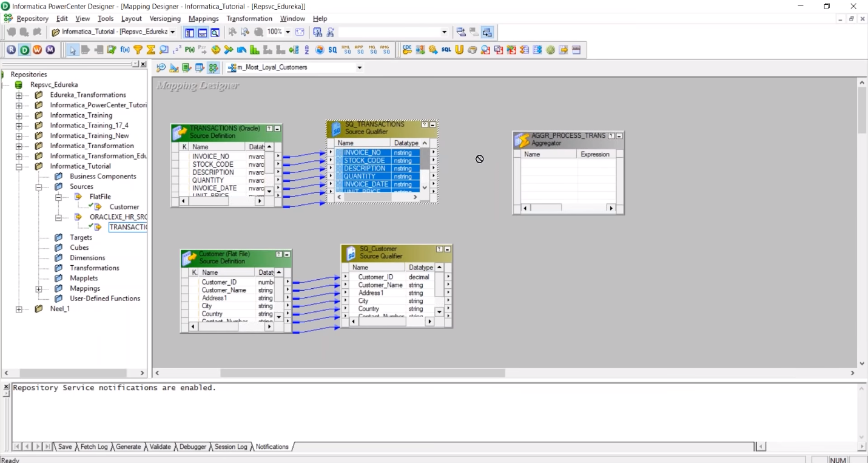Expand the Edureka_Transformations repository folder
This screenshot has height=463, width=868.
pos(18,95)
